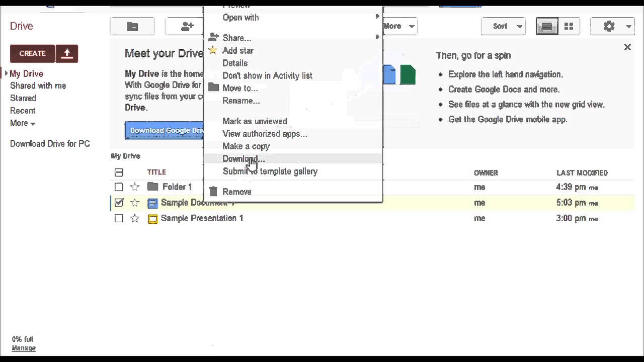Click the CREATE button
Viewport: 644px width, 362px height.
pyautogui.click(x=33, y=54)
